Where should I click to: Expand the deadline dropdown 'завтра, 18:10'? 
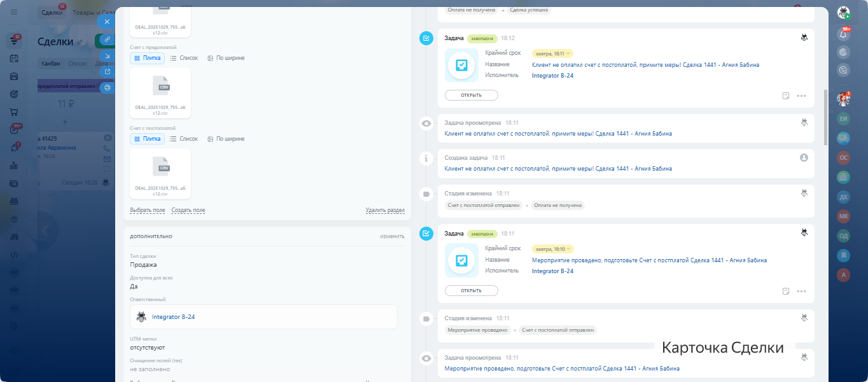click(552, 249)
